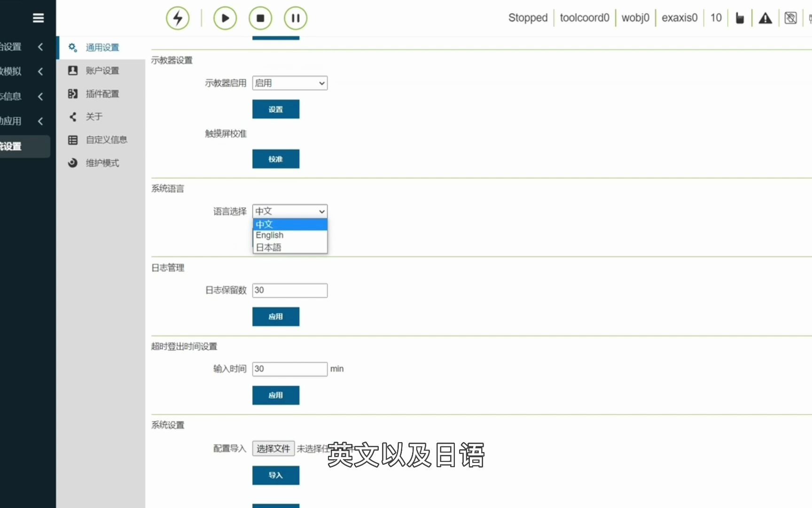Screen dimensions: 812x508
Task: Click the 日志保留数 input field
Action: pyautogui.click(x=290, y=290)
